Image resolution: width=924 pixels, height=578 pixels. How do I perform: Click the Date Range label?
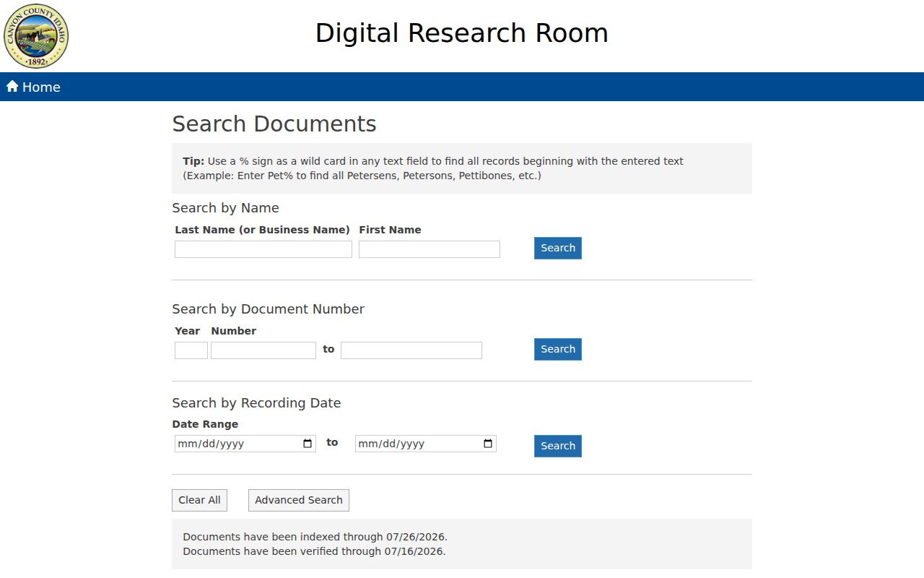(205, 424)
